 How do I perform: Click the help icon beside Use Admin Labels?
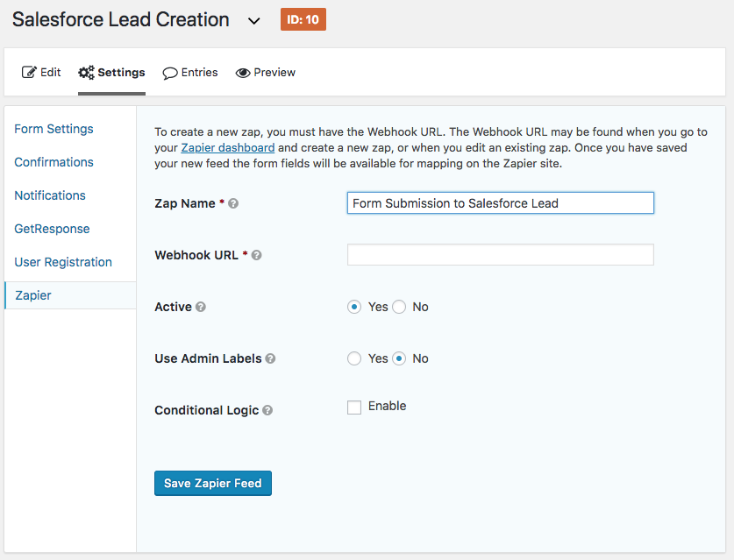click(x=271, y=358)
